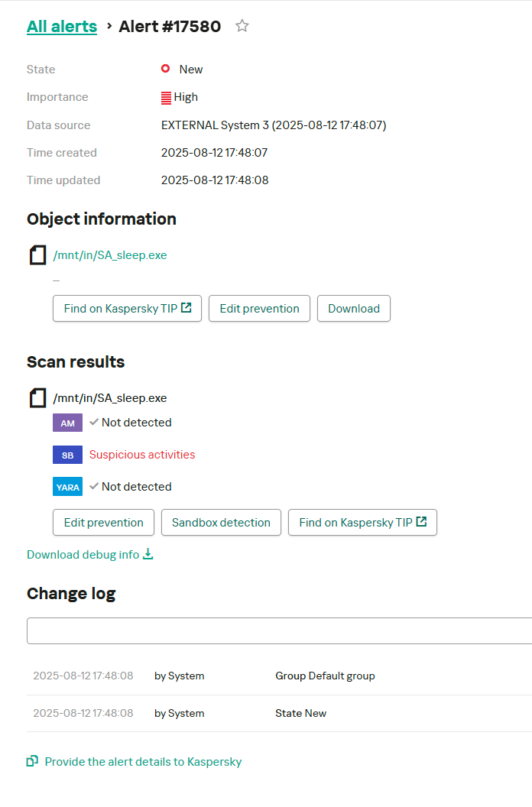Click the file icon under Scan results

click(x=37, y=398)
